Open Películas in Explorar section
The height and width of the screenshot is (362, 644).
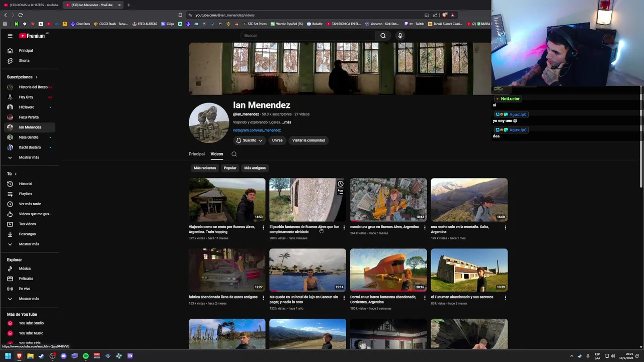pyautogui.click(x=30, y=279)
